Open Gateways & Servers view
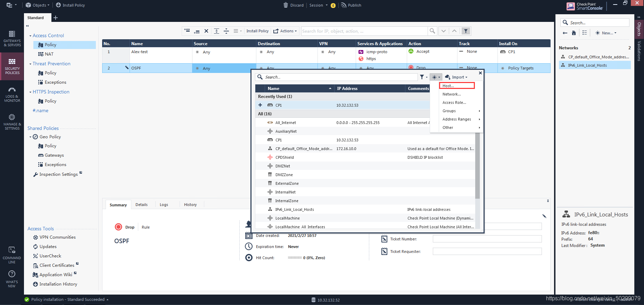Image resolution: width=644 pixels, height=305 pixels. [x=12, y=39]
